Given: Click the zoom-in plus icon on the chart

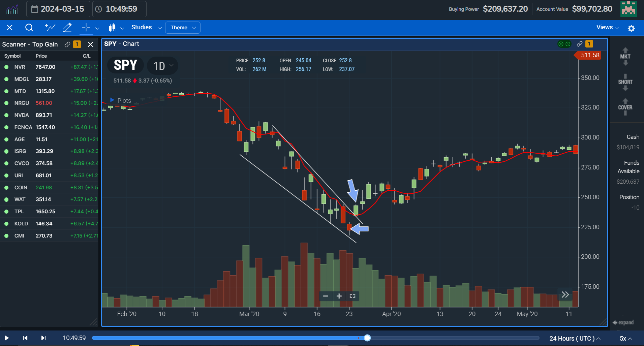Looking at the screenshot, I should (339, 296).
